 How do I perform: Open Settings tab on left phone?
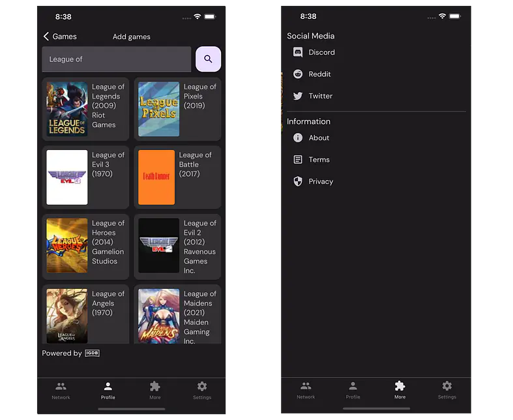(202, 391)
